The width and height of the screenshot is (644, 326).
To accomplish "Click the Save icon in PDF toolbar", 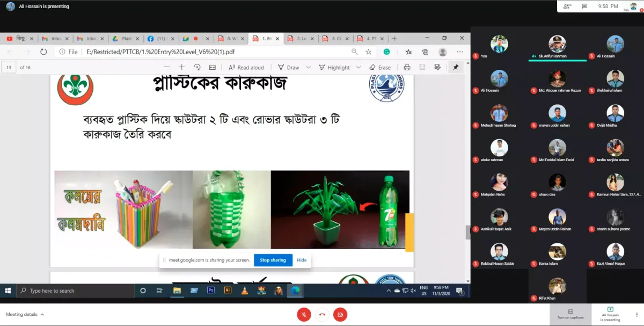I will pos(422,67).
